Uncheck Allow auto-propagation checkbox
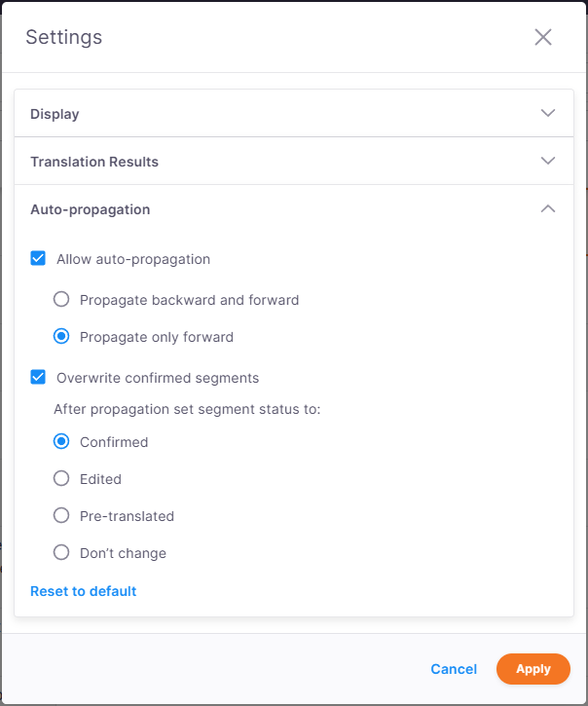The image size is (588, 706). [38, 259]
